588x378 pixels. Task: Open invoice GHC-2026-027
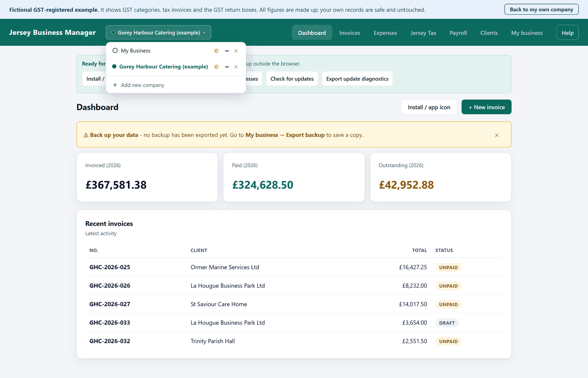110,304
